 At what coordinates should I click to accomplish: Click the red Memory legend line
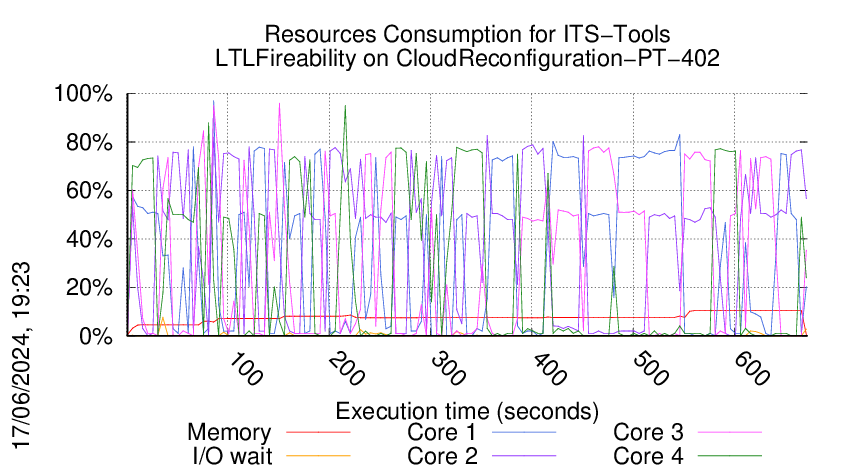(318, 432)
